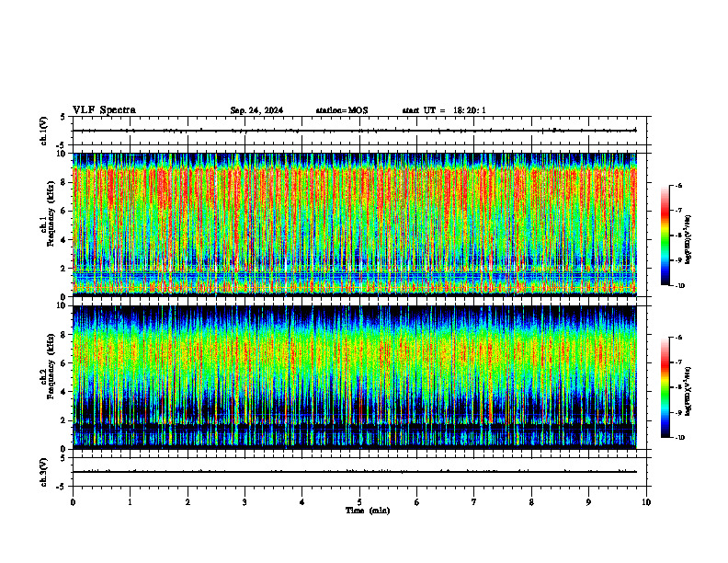Click the '5' tick on ch.1(V) axis
The height and width of the screenshot is (563, 728).
pyautogui.click(x=63, y=117)
